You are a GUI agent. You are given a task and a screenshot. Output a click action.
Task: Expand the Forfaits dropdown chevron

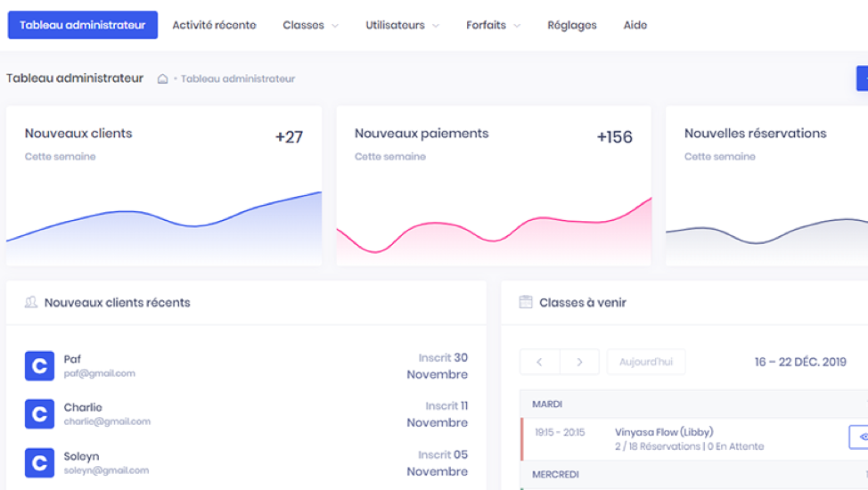click(517, 26)
